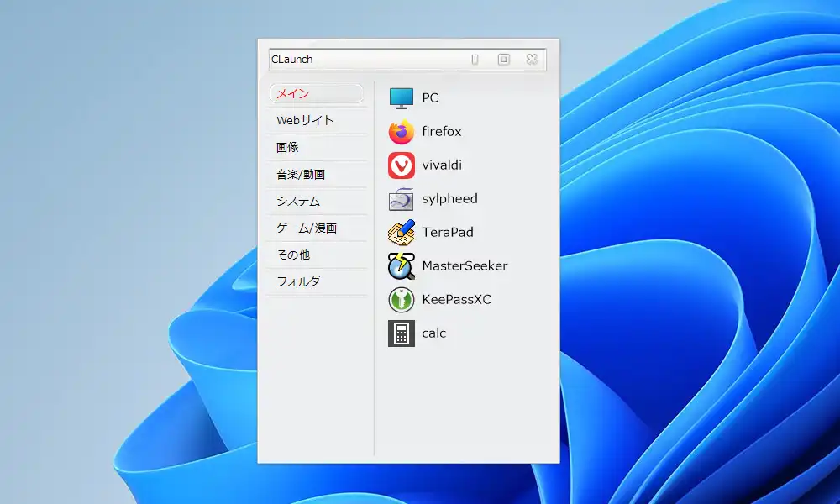Open the KeePassXC key icon
The image size is (840, 504).
coord(402,299)
